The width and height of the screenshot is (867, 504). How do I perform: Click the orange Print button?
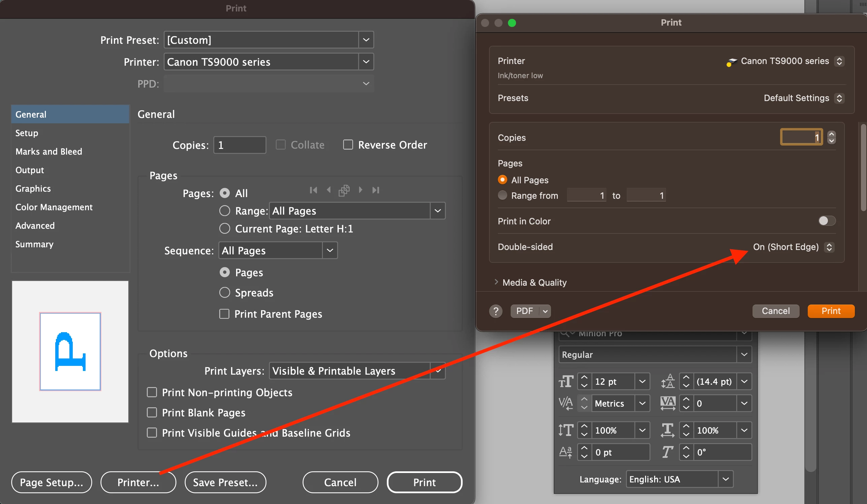[x=831, y=311]
